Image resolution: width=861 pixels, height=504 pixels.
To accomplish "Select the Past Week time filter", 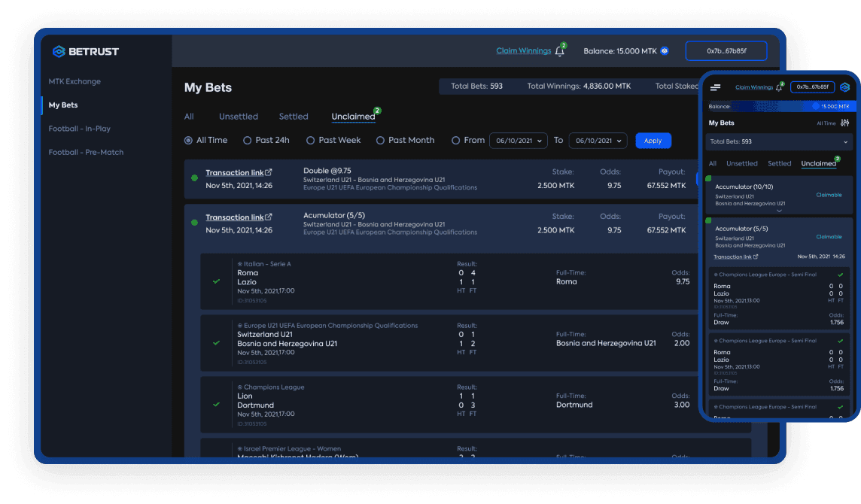I will [310, 141].
